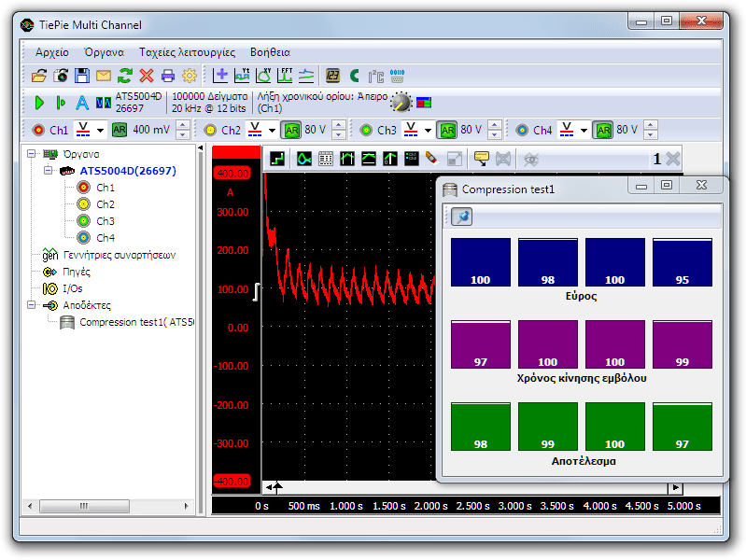Collapse the Αποδέκτες tree node
This screenshot has width=746, height=560.
32,304
